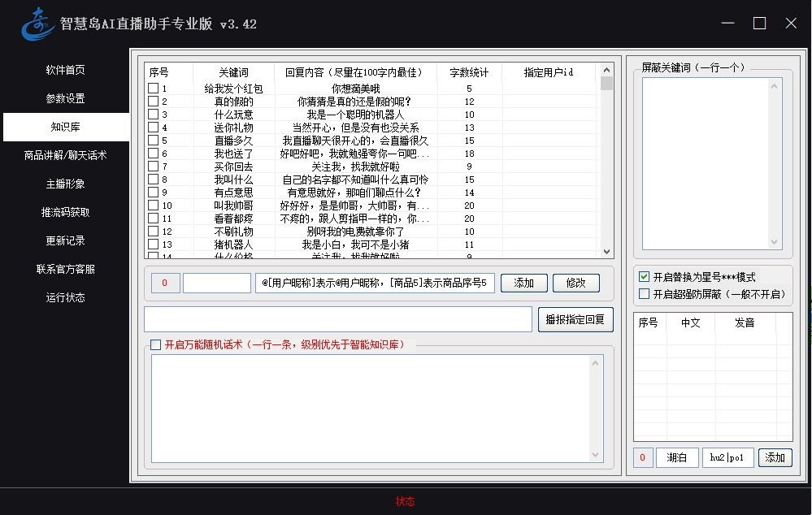Open 主播形象 in the sidebar
Screen dimensions: 812x515
65,184
